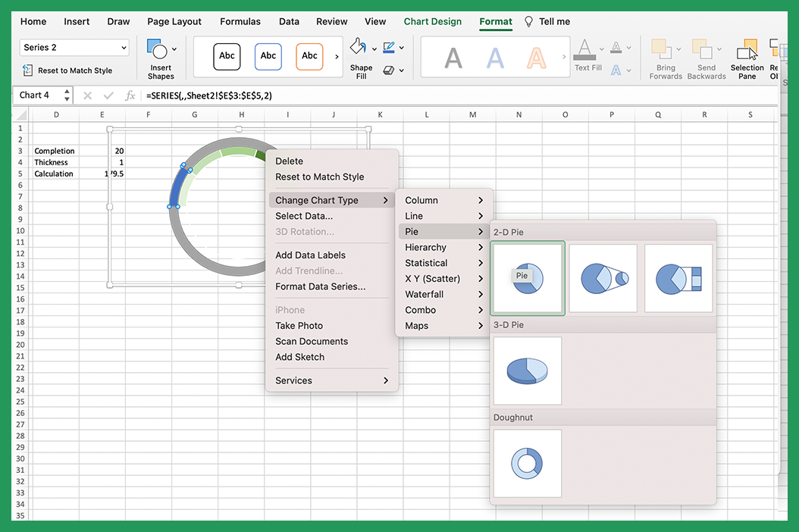This screenshot has width=799, height=532.
Task: Open the Column chart type submenu
Action: [x=443, y=200]
